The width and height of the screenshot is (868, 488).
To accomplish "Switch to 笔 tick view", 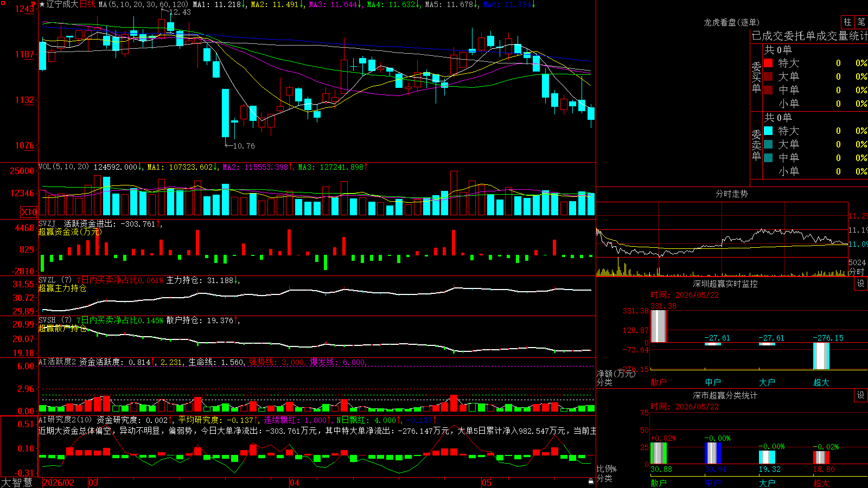I will 861,22.
